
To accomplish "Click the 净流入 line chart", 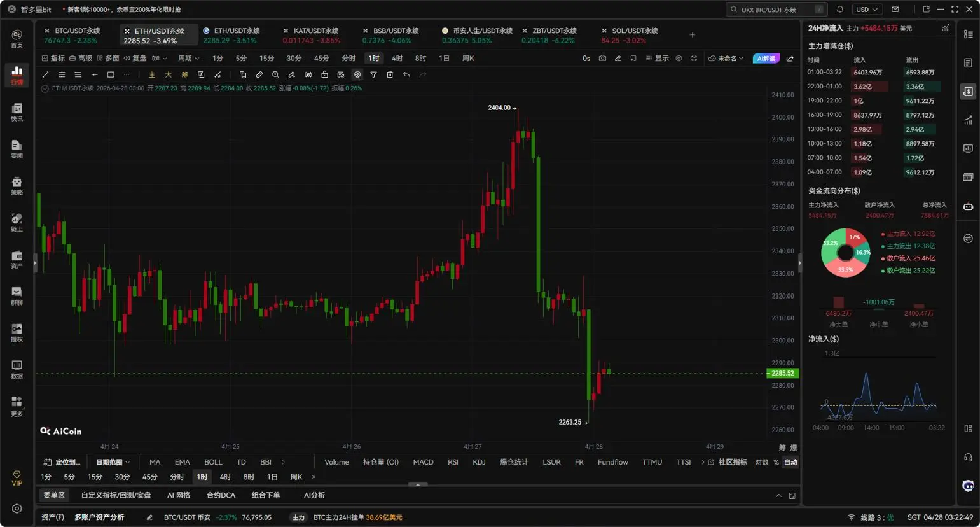I will pyautogui.click(x=879, y=396).
